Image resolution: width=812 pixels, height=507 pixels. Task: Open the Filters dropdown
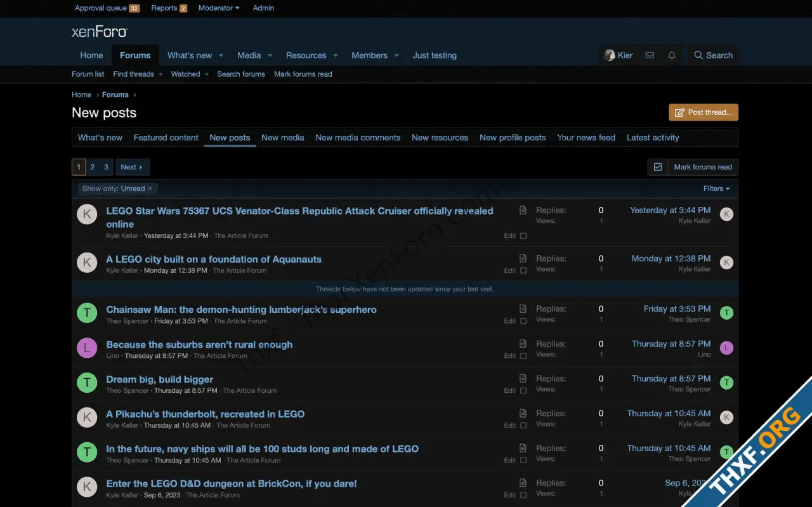tap(716, 188)
